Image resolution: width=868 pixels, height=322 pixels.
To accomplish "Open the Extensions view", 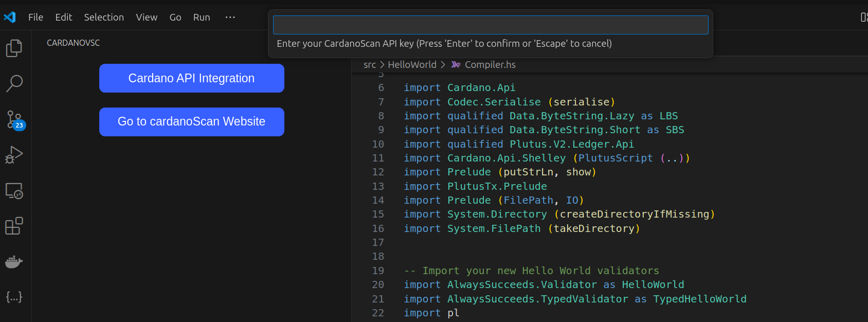I will tap(14, 226).
